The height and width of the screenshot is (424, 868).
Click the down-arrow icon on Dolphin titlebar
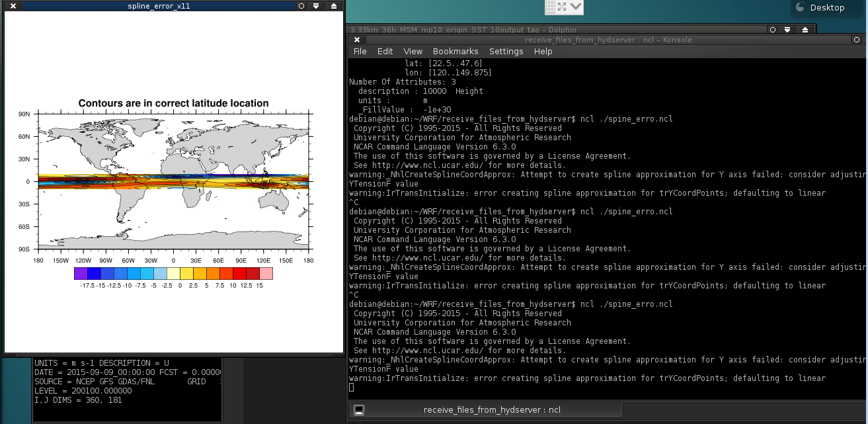789,30
